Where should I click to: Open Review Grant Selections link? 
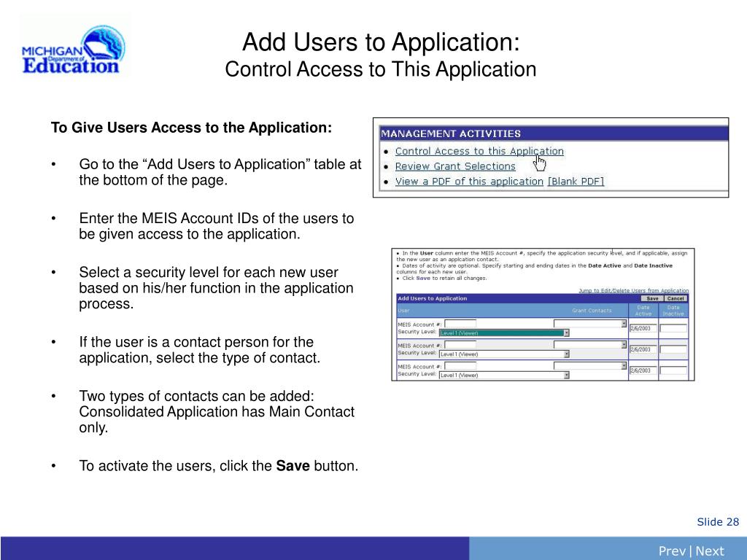point(455,166)
